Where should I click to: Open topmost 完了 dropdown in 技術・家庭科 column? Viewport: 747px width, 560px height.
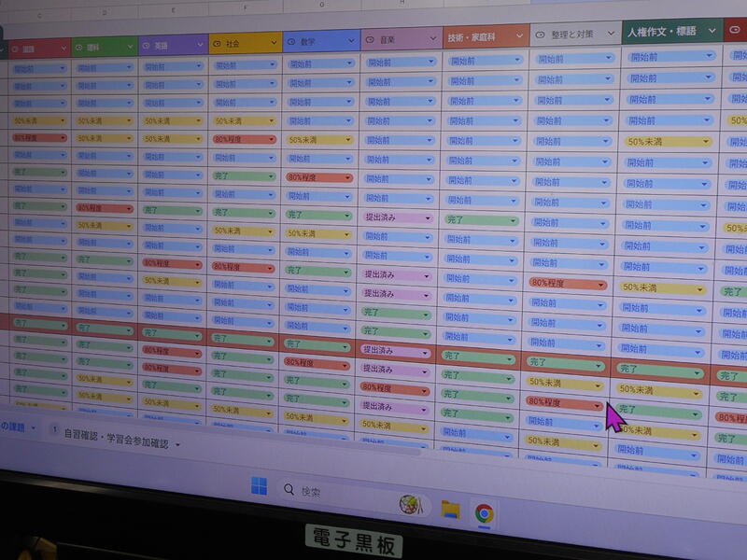pyautogui.click(x=510, y=221)
